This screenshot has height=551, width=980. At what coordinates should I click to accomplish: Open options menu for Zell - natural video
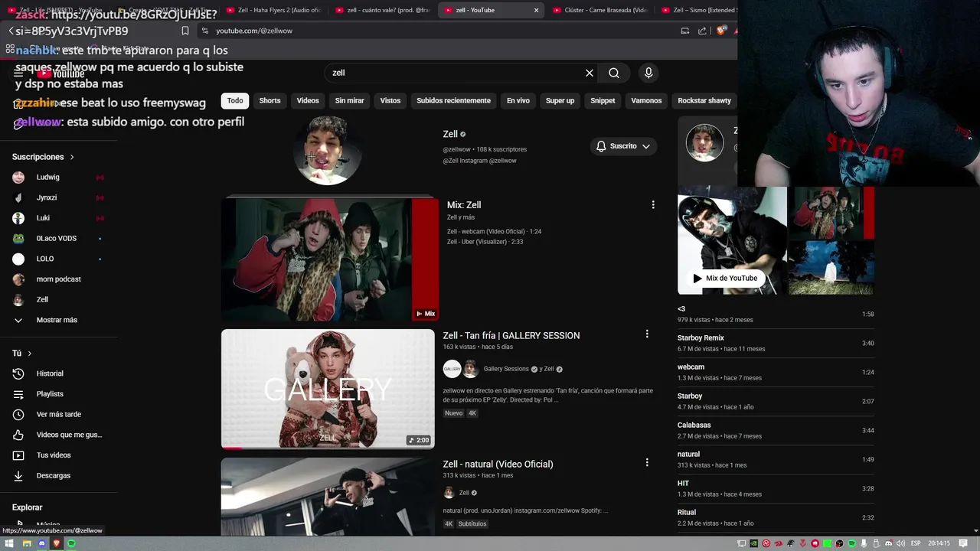click(647, 462)
